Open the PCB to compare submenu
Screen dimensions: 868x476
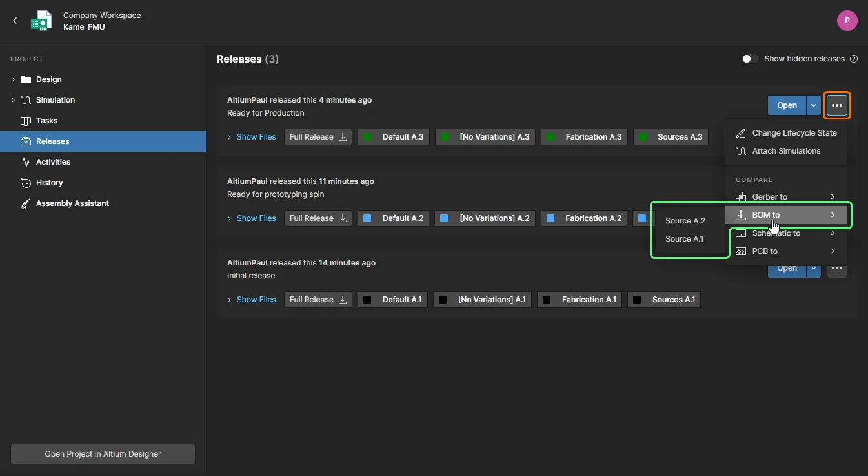786,251
